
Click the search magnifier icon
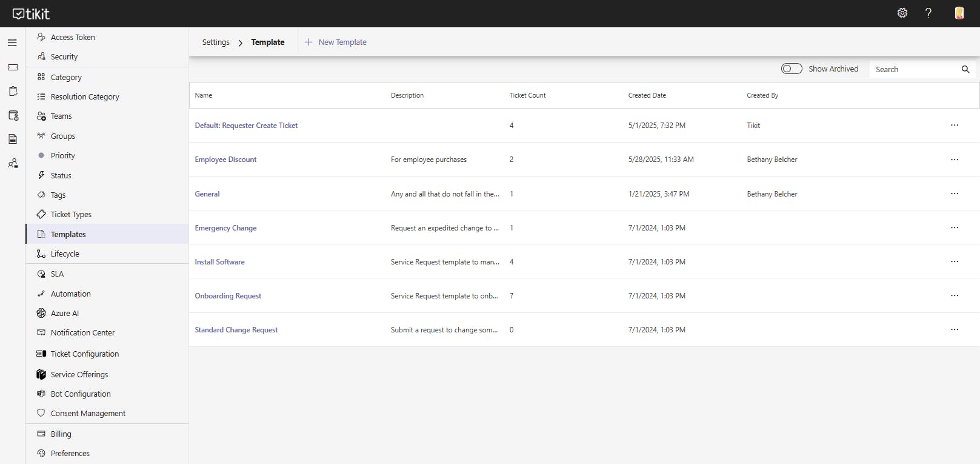click(965, 70)
